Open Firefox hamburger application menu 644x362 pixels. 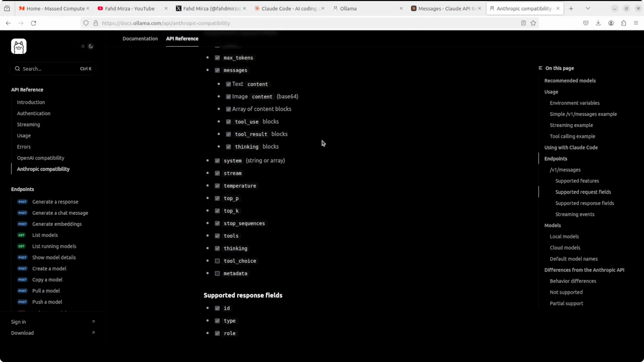pyautogui.click(x=636, y=23)
